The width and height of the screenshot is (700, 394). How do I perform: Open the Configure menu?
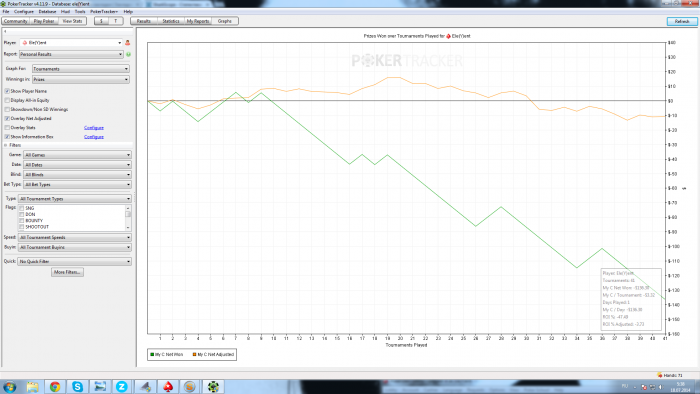[24, 12]
